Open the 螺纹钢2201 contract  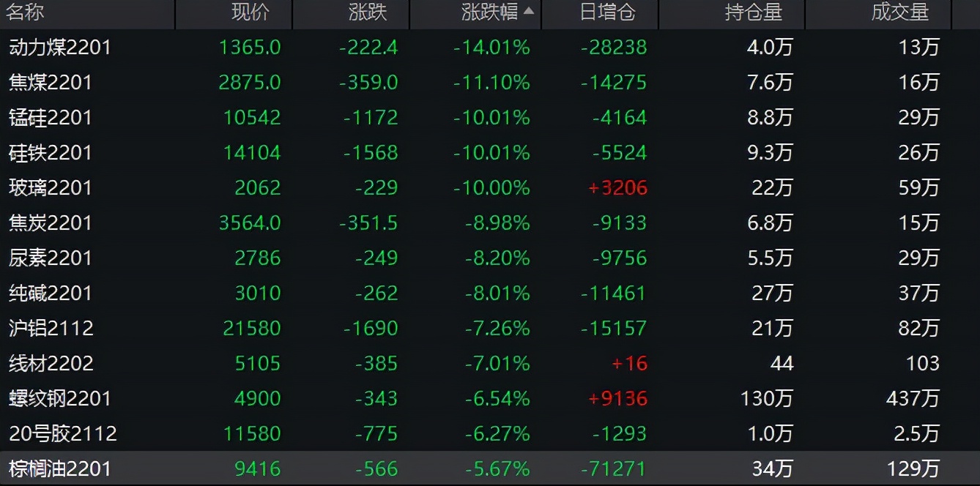point(60,399)
